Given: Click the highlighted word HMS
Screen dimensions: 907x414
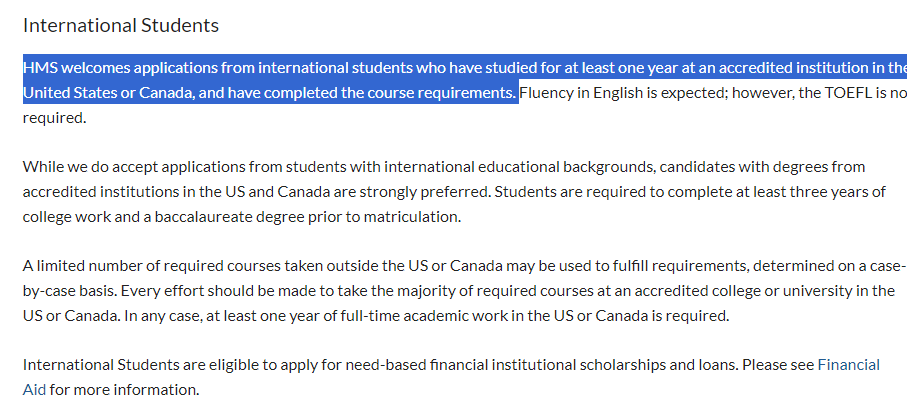Looking at the screenshot, I should tap(40, 68).
